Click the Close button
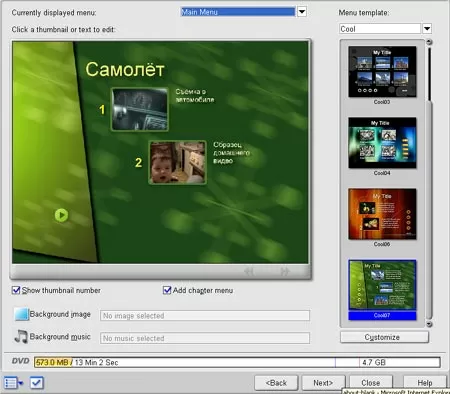 (x=371, y=383)
